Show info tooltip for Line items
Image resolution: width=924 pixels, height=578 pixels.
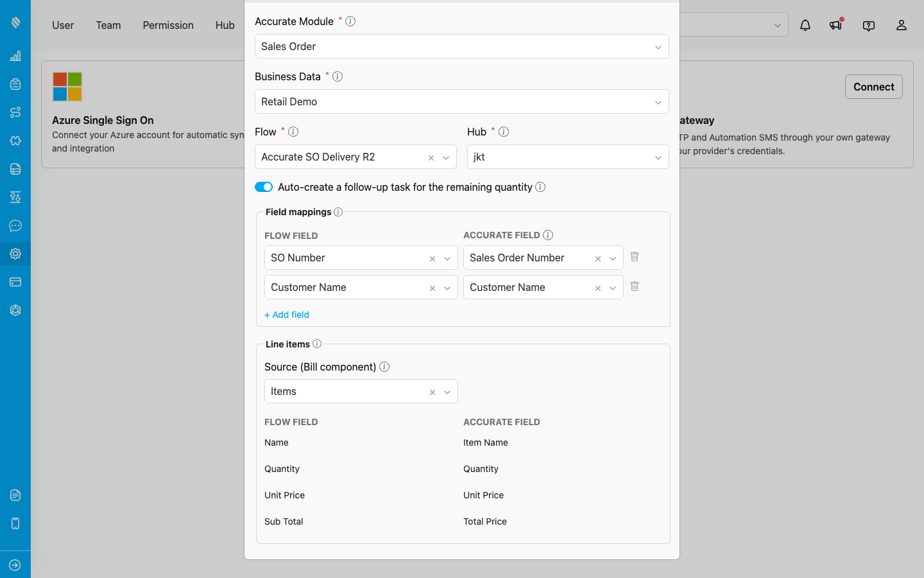click(x=317, y=344)
